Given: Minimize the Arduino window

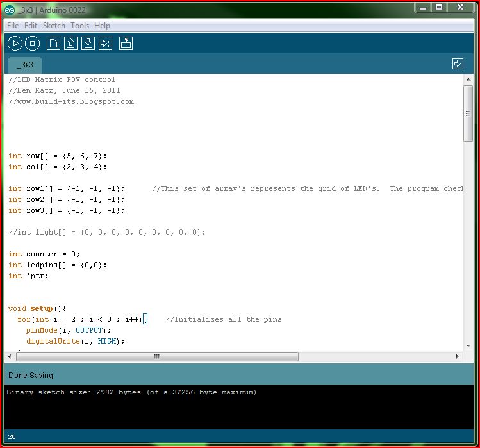Looking at the screenshot, I should point(423,7).
